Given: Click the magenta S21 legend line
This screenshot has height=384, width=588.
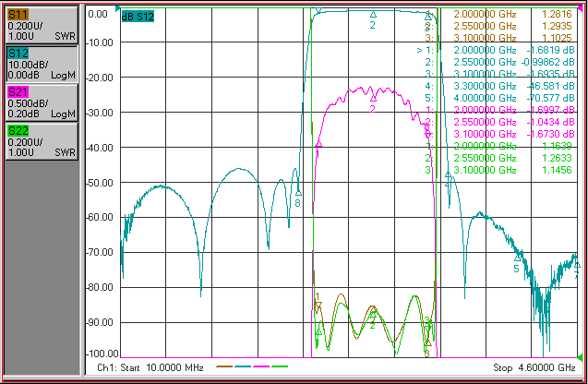Looking at the screenshot, I should click(x=261, y=366).
